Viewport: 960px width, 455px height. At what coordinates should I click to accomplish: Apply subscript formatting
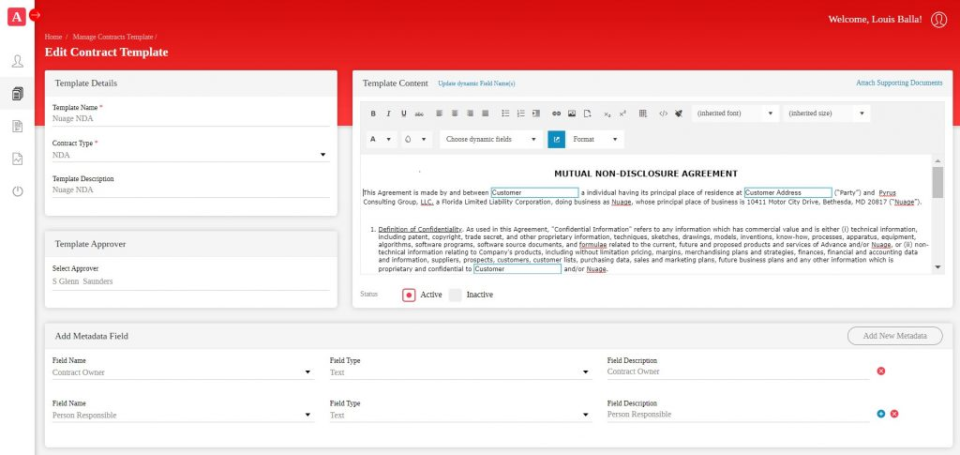pyautogui.click(x=607, y=113)
